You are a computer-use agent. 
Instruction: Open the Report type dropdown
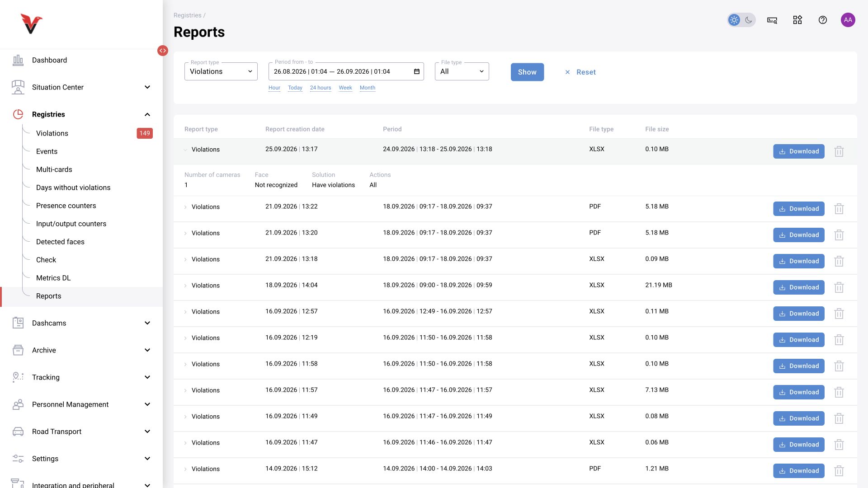coord(221,71)
